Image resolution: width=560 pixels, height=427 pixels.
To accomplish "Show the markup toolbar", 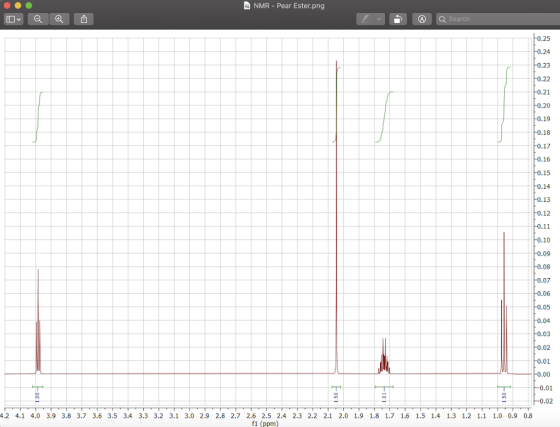I will [x=422, y=19].
